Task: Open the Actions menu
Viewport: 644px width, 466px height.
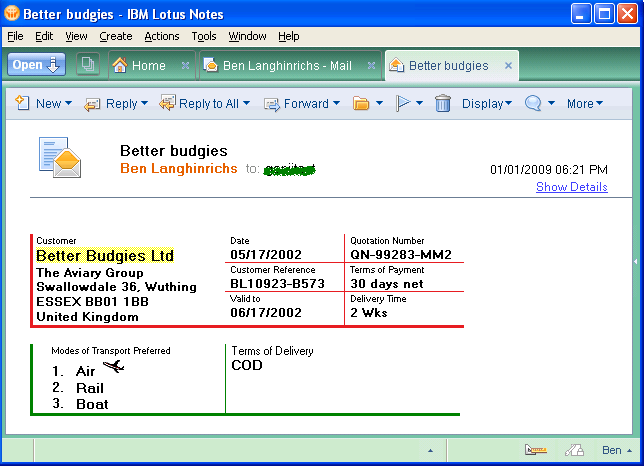Action: point(161,36)
